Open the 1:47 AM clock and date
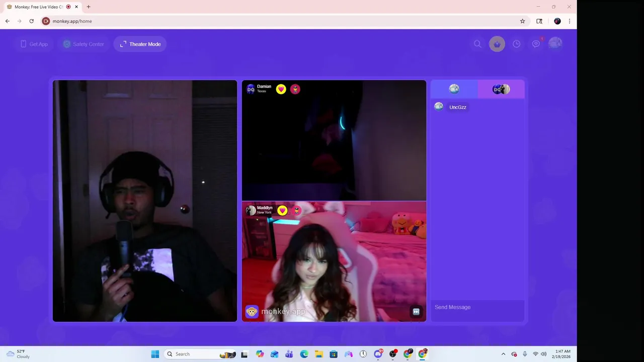Screen dimensions: 644x362 click(562, 354)
